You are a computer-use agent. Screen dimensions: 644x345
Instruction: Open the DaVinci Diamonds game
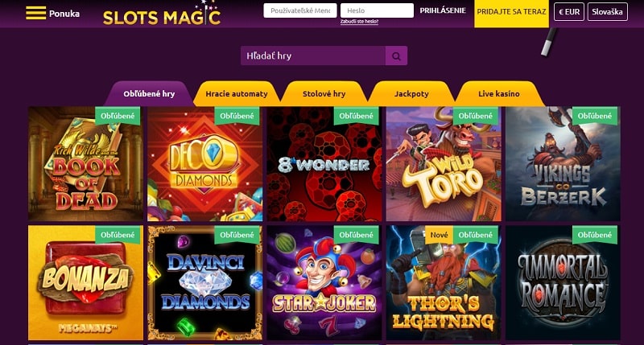[205, 282]
